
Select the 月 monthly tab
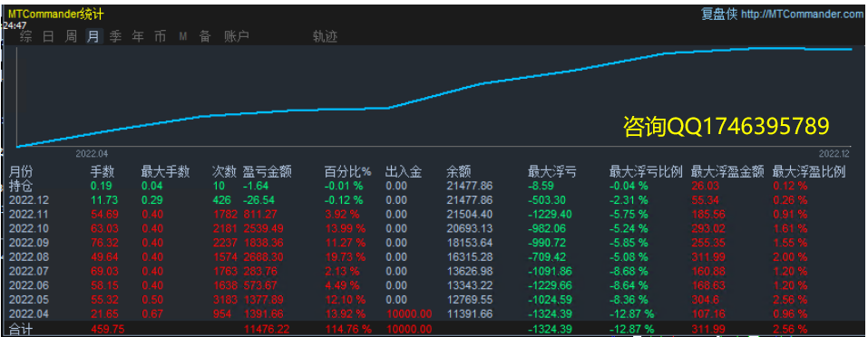(93, 37)
